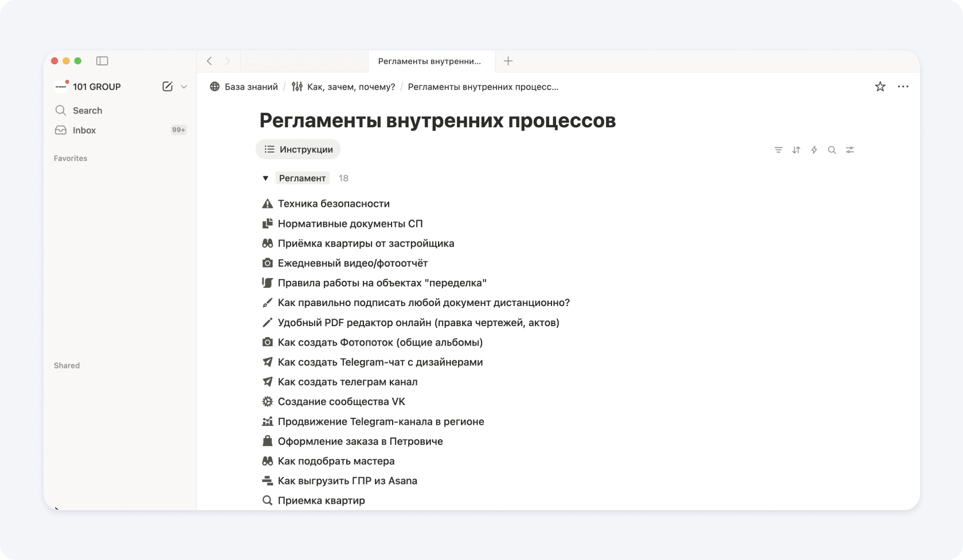Select the Инструкции view tab
Viewport: 963px width, 560px height.
[298, 150]
